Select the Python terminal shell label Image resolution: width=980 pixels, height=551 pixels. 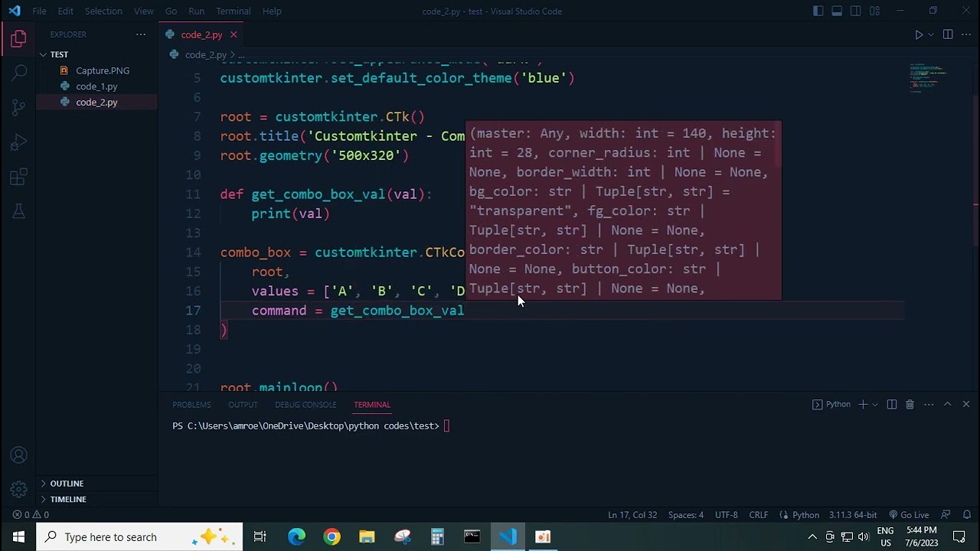click(x=831, y=404)
